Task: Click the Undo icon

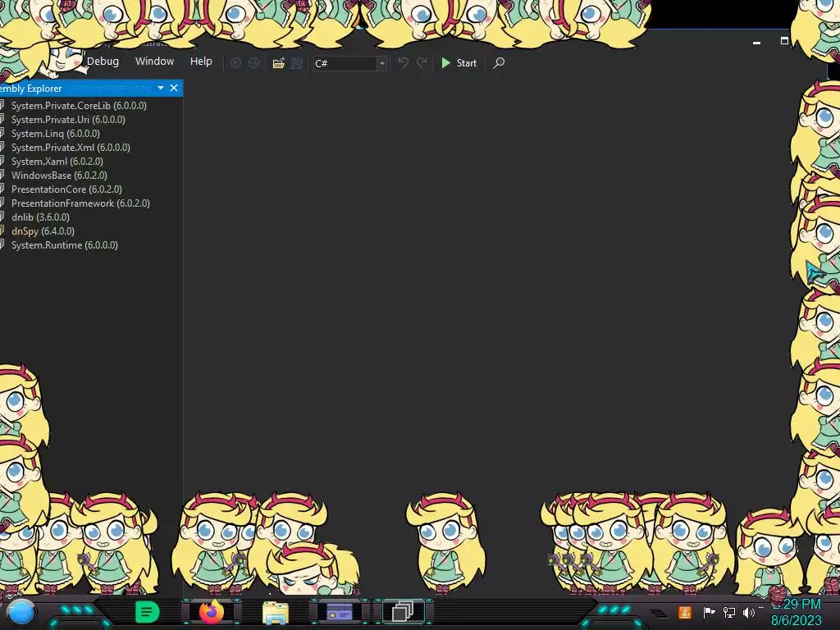Action: 404,63
